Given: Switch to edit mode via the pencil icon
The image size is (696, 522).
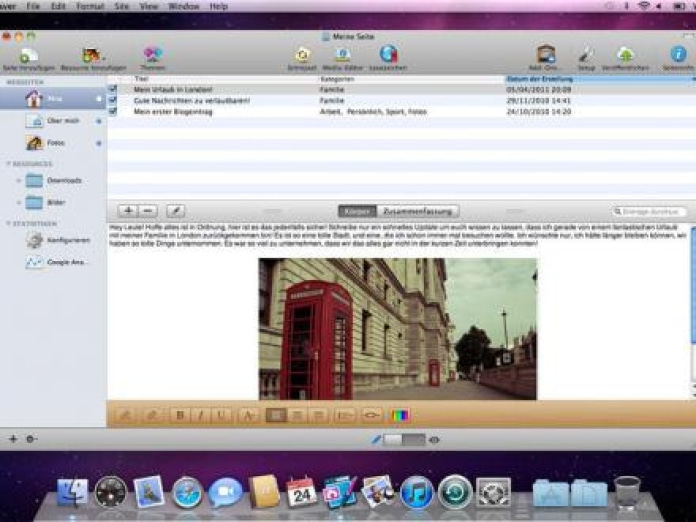Looking at the screenshot, I should click(x=376, y=439).
